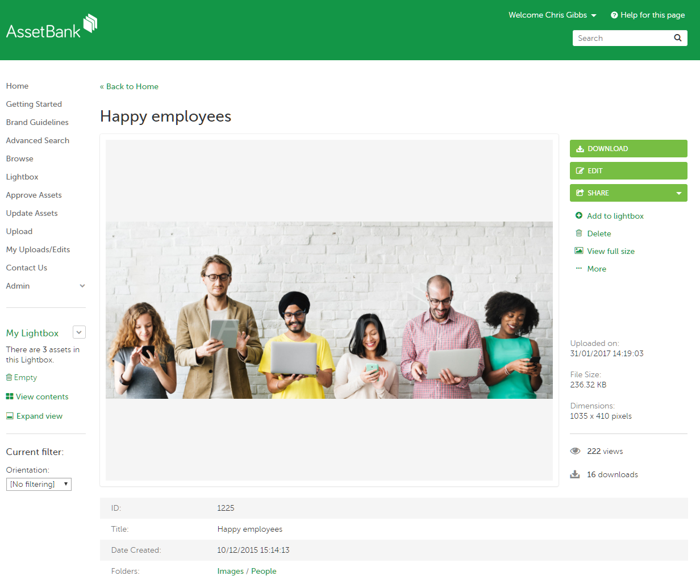Viewport: 700px width, 588px height.
Task: Click the pencil icon on EDIT button
Action: (580, 171)
